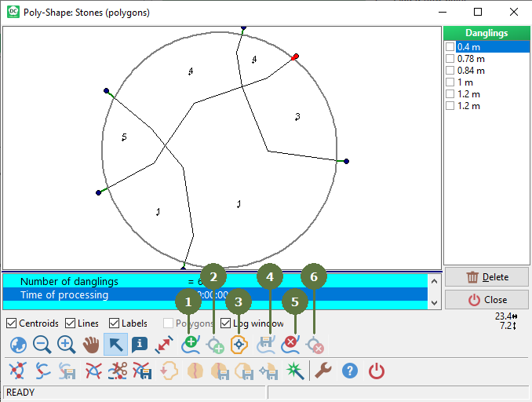Open settings with the wrench icon
The image size is (532, 402).
[322, 371]
